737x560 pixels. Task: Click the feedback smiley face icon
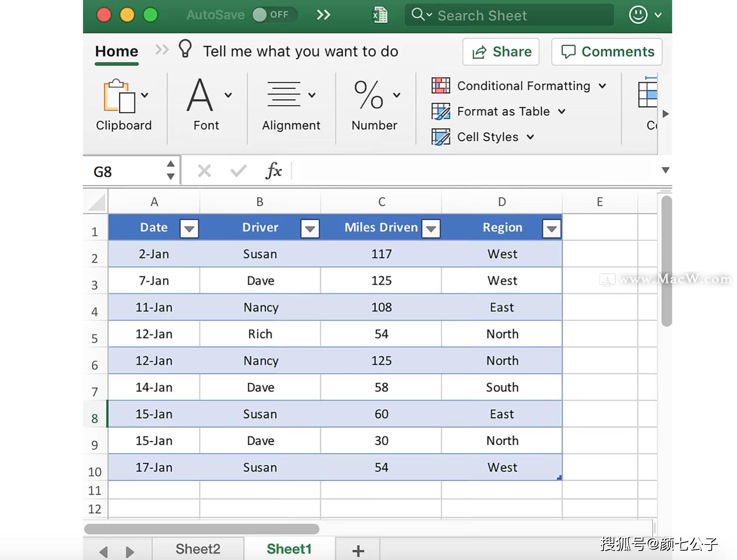[638, 15]
